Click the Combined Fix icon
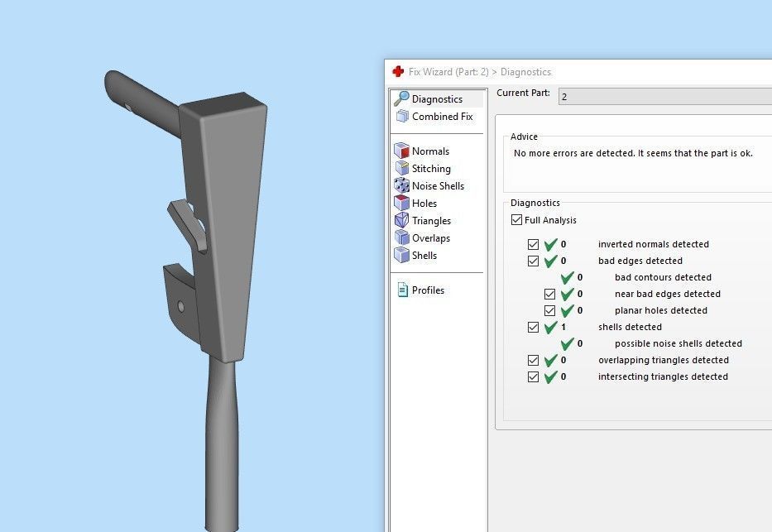The width and height of the screenshot is (772, 532). (x=402, y=116)
